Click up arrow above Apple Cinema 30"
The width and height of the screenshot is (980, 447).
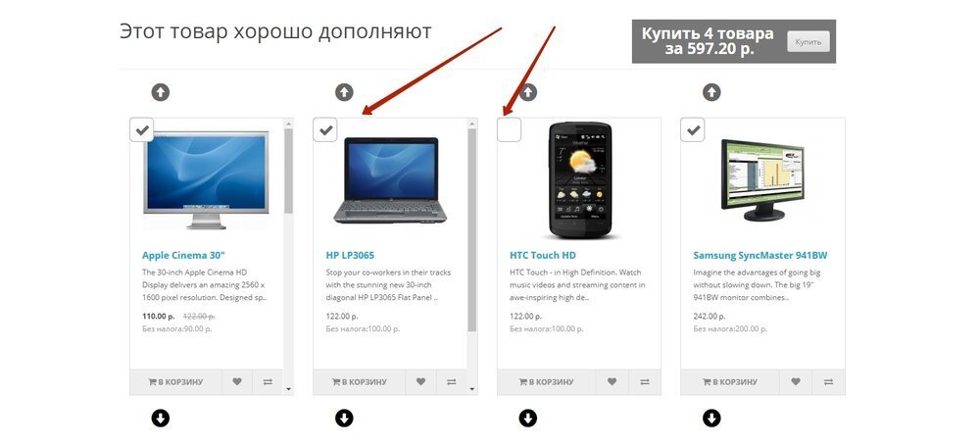tap(161, 92)
